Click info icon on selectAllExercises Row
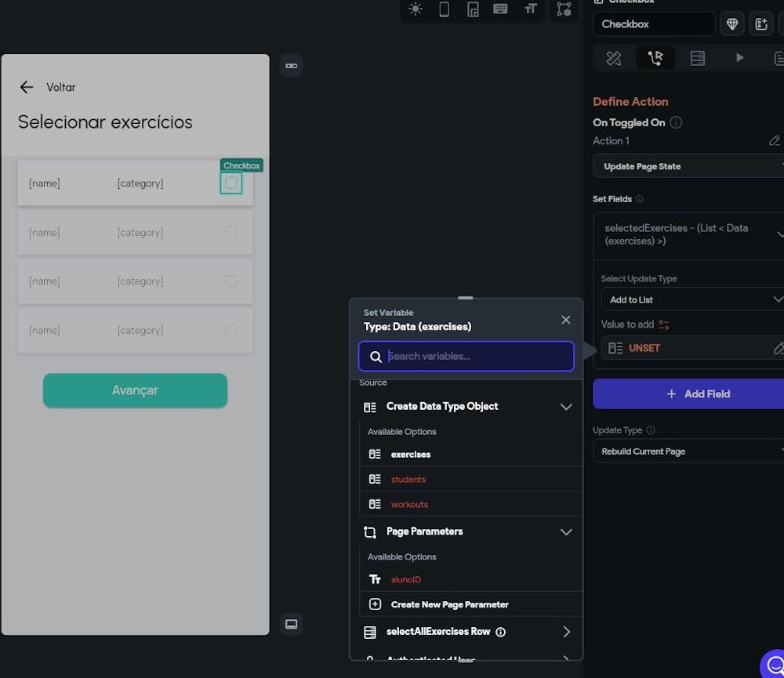This screenshot has width=784, height=678. point(500,632)
